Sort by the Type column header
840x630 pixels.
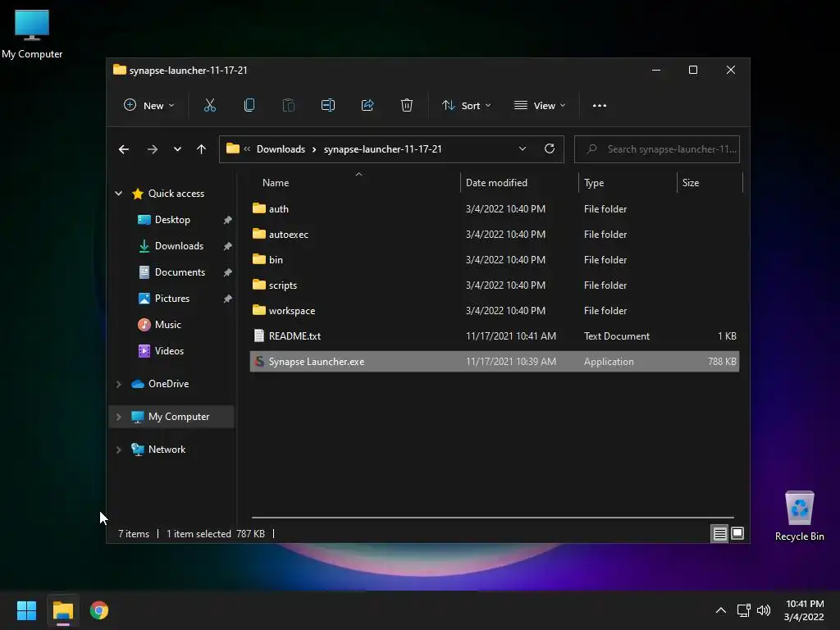[594, 183]
